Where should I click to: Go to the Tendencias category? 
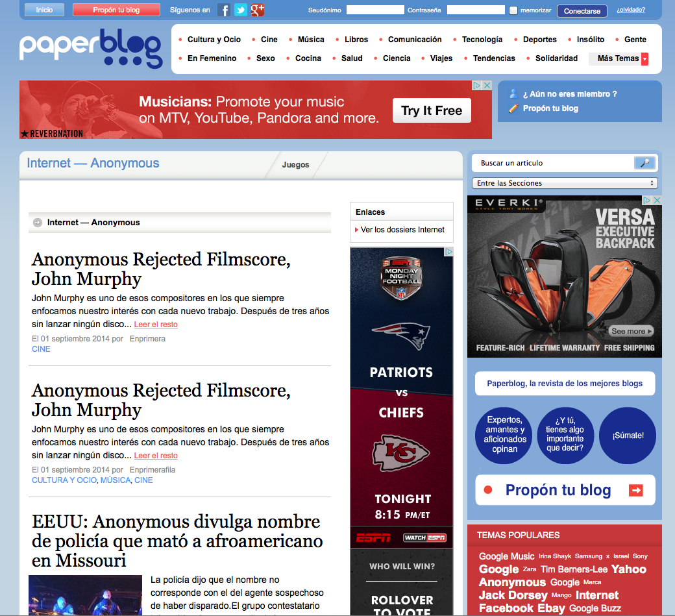click(494, 58)
